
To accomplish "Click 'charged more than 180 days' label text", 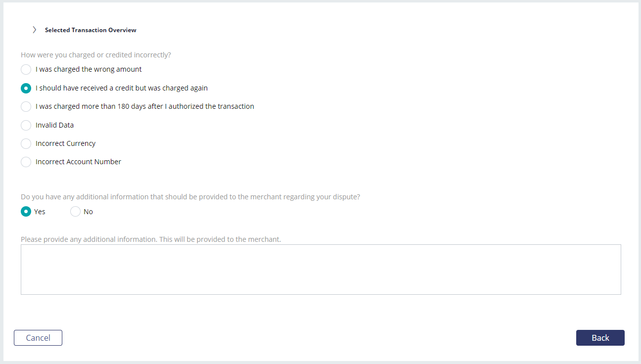I will tap(145, 106).
